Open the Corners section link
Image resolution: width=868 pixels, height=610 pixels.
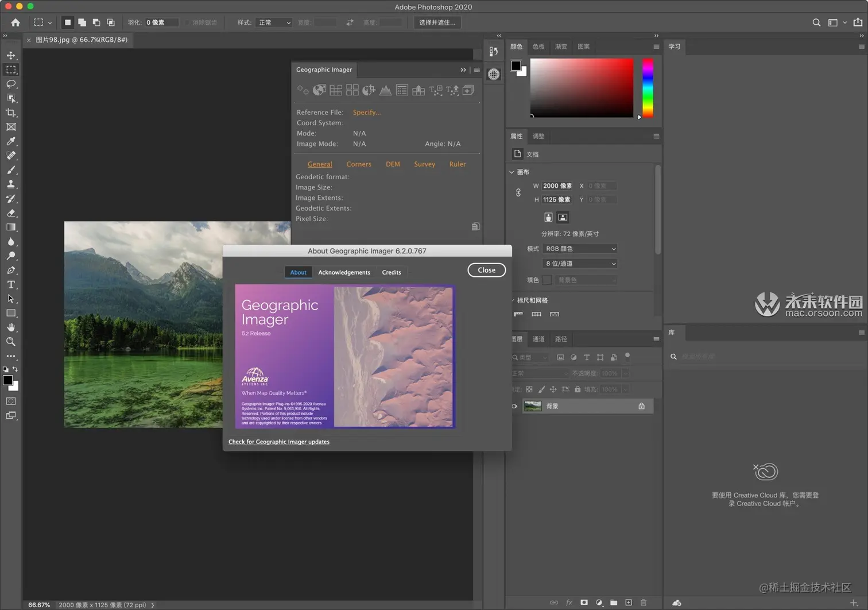coord(359,164)
